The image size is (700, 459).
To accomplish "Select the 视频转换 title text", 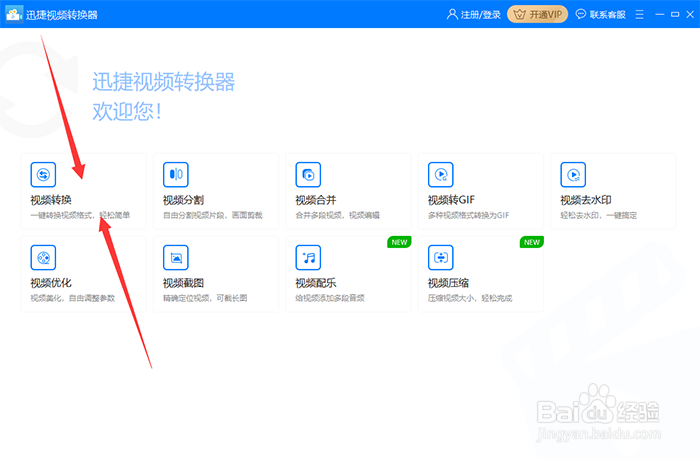I will tap(51, 200).
